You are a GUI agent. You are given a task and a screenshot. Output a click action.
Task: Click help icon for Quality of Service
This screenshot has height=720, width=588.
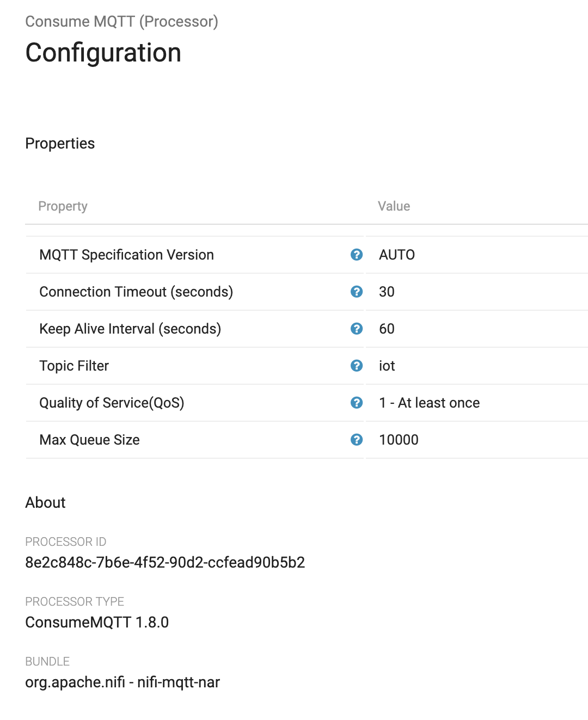pyautogui.click(x=357, y=403)
